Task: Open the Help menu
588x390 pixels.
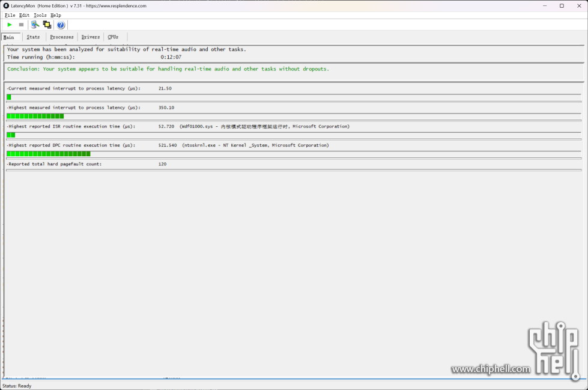Action: pos(56,16)
